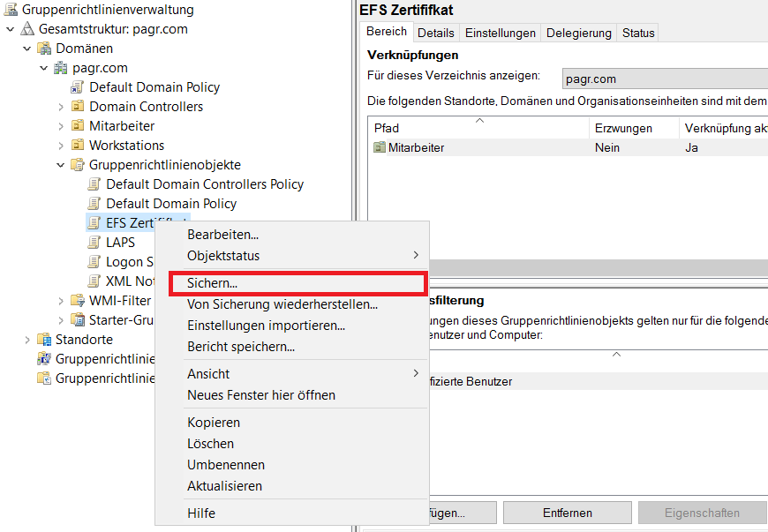This screenshot has height=532, width=768.
Task: Click the Domain Controllers OU icon
Action: 78,107
